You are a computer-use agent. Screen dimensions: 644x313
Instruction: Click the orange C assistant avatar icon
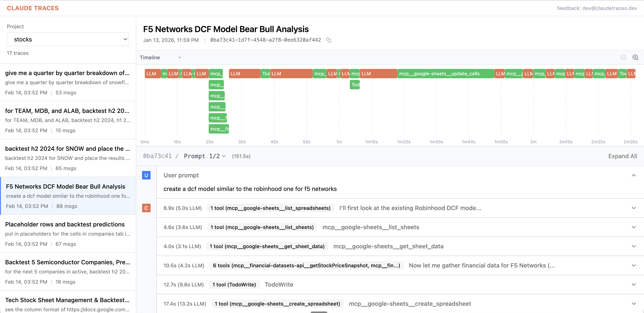[x=146, y=208]
